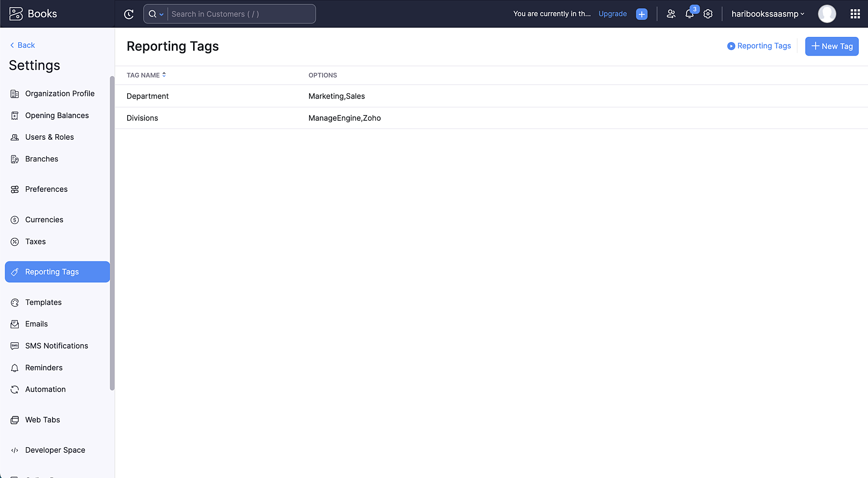The width and height of the screenshot is (868, 478).
Task: Click the settings sidebar scrollbar
Action: point(112,233)
